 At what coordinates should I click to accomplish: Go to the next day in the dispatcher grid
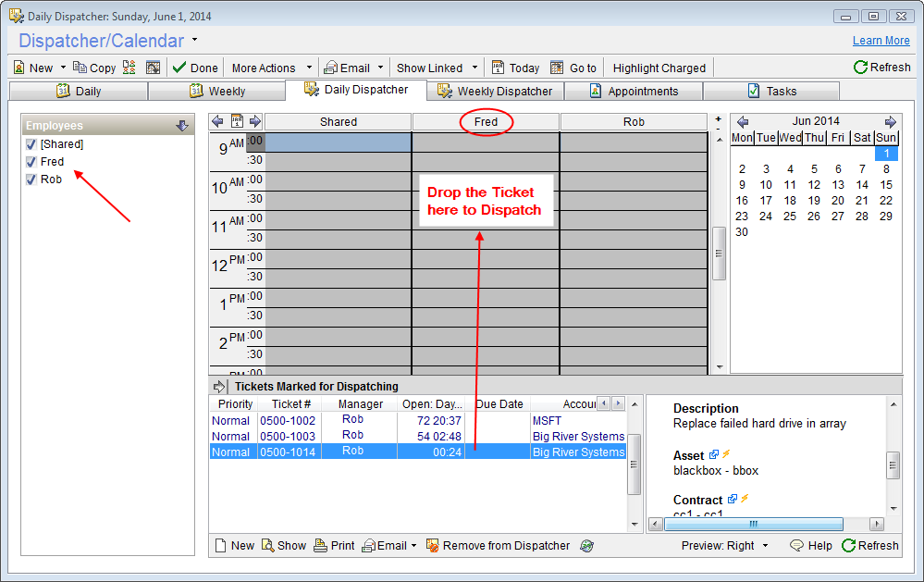pos(255,121)
